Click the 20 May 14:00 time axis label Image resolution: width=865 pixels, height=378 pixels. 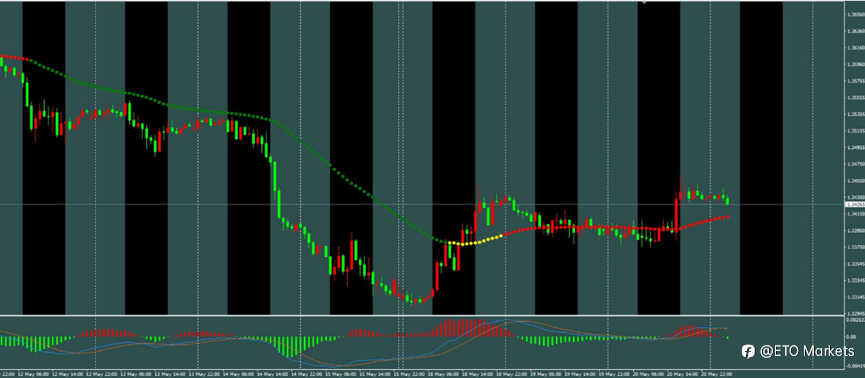[x=682, y=374]
